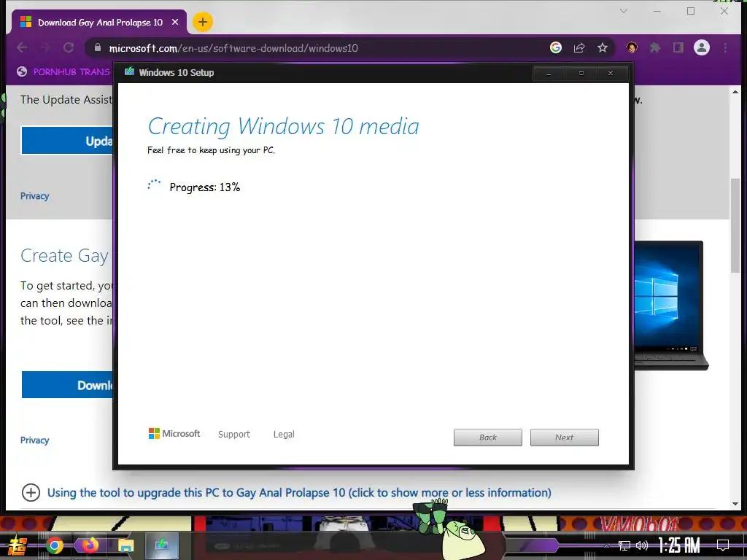
Task: Switch to the Windows Setup taskbar icon
Action: (x=161, y=545)
